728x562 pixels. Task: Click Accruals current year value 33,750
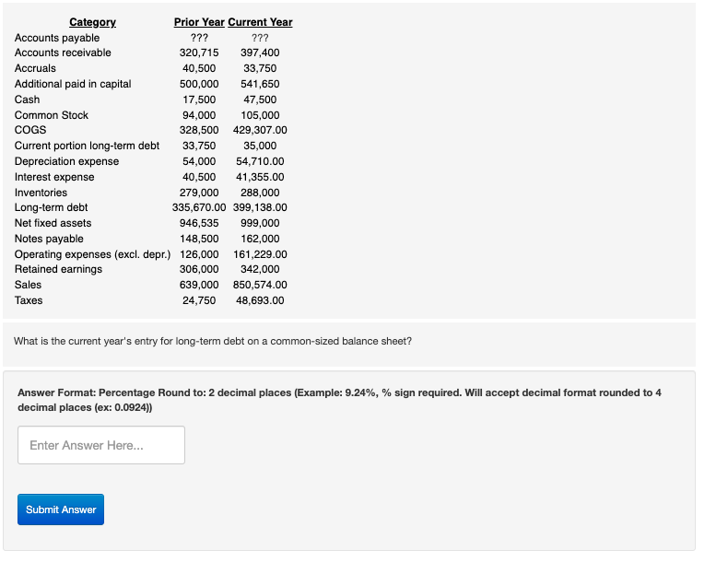pos(260,68)
